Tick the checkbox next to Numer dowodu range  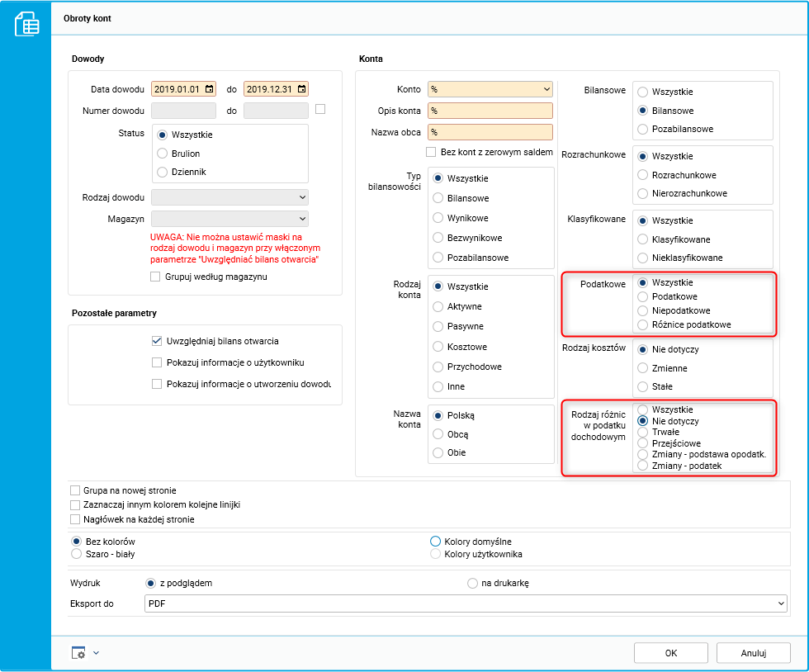tap(320, 109)
